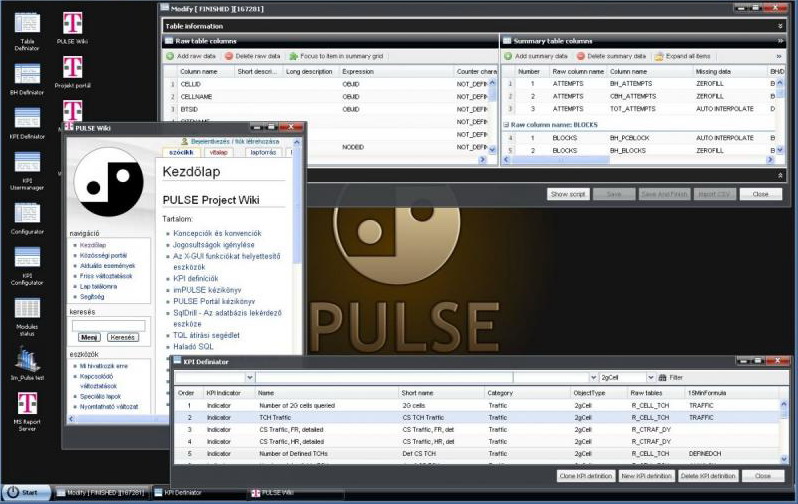
Task: Click the Add raw data icon
Action: [170, 56]
